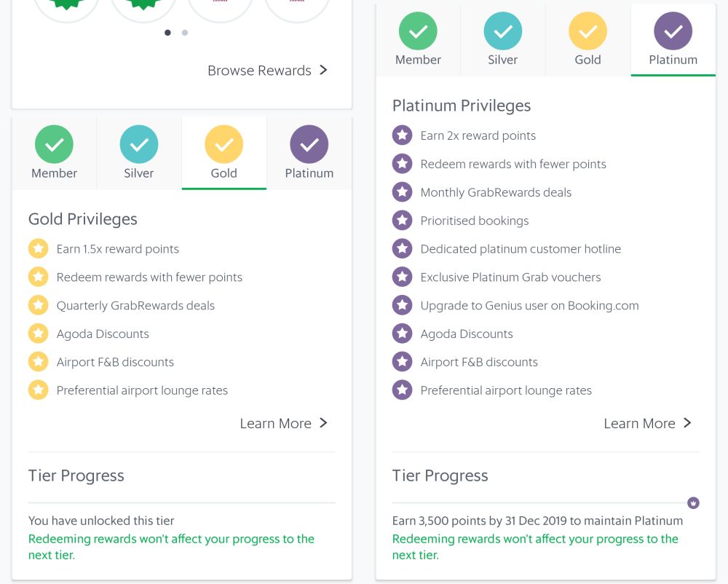Open Browse Rewards chevron
The height and width of the screenshot is (584, 728).
point(324,70)
